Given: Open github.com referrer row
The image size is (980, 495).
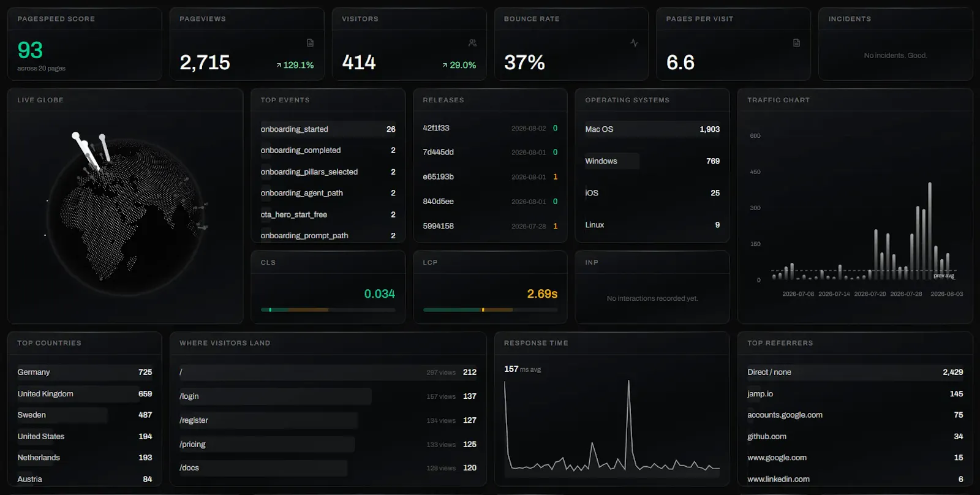Looking at the screenshot, I should click(855, 436).
